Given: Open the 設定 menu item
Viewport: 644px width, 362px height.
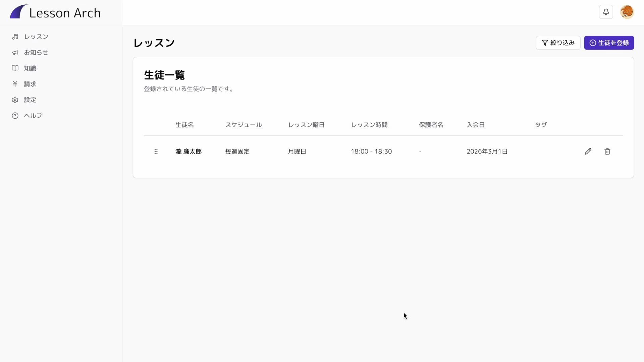Looking at the screenshot, I should [x=30, y=100].
